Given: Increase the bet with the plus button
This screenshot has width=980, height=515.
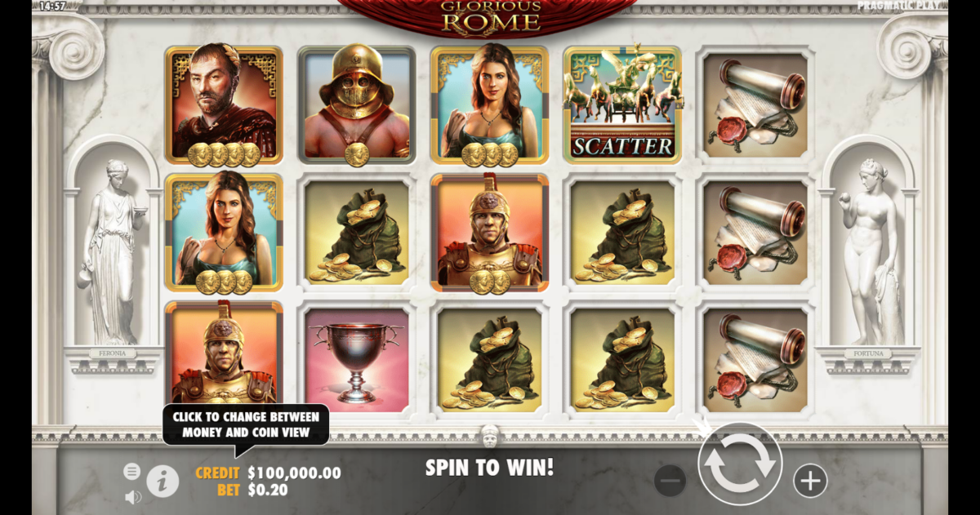Looking at the screenshot, I should [810, 482].
